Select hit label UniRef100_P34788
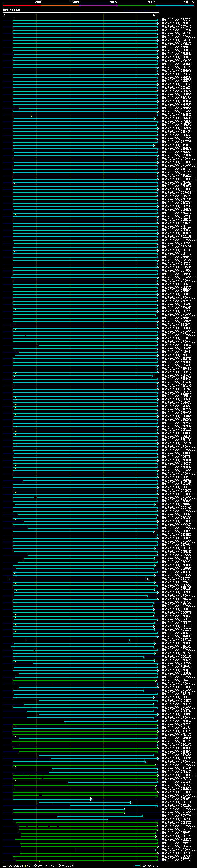The height and width of the screenshot is (868, 197). (176, 40)
